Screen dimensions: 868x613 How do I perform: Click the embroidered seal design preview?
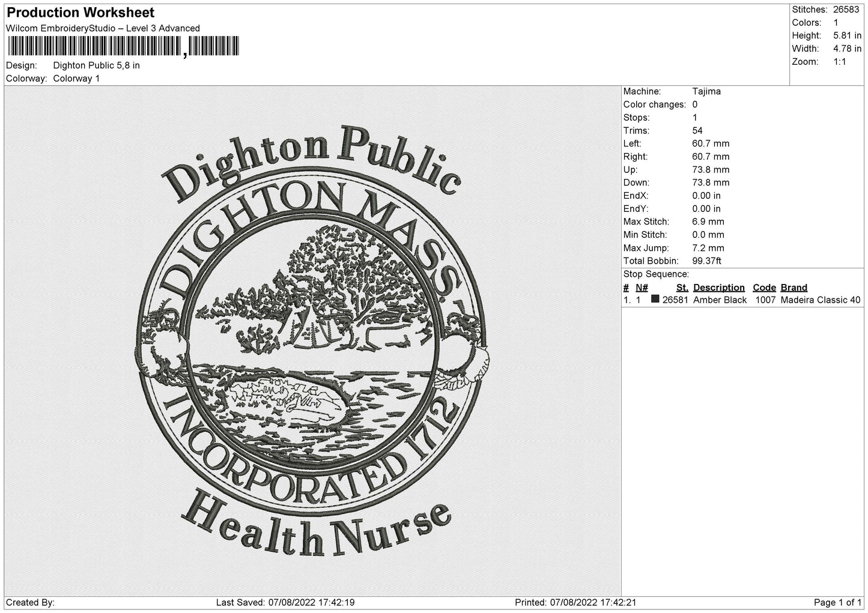click(312, 342)
